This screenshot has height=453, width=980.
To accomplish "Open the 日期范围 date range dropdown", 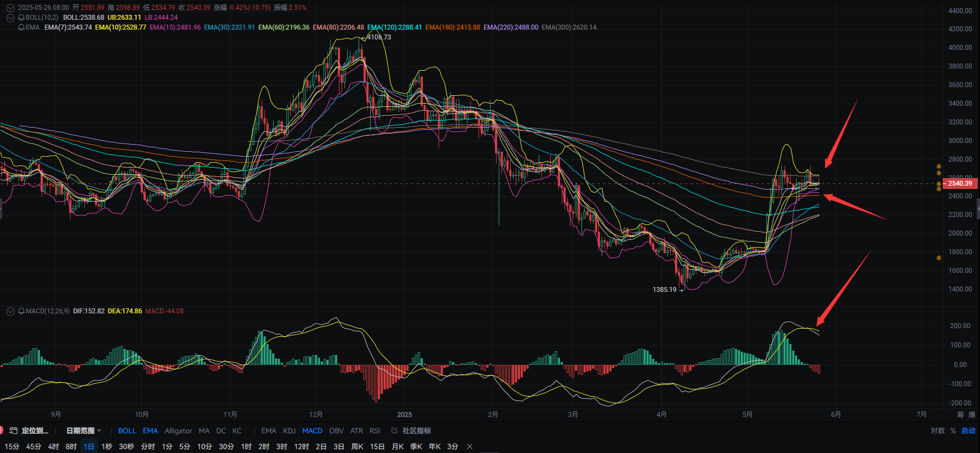I will 84,431.
